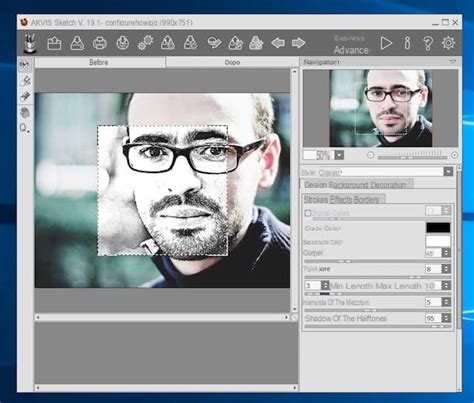Image resolution: width=474 pixels, height=403 pixels.
Task: Select the magnifier zoom tool
Action: (x=24, y=128)
